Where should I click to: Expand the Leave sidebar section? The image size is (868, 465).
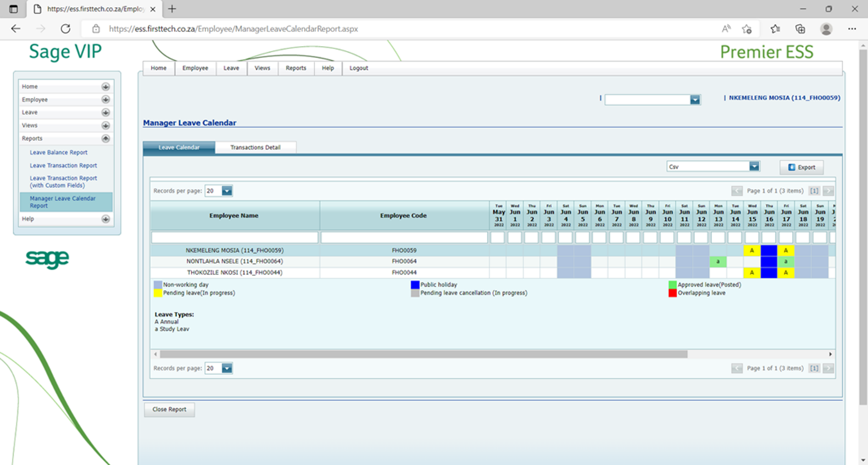tap(105, 113)
